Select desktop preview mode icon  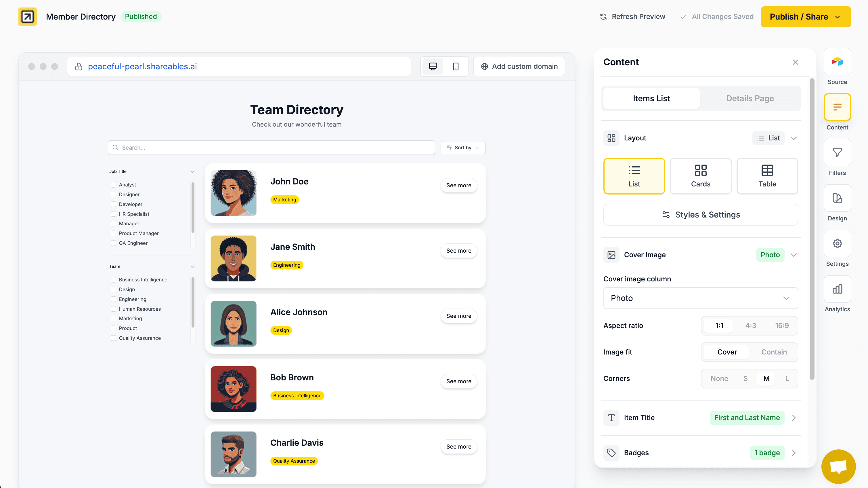point(433,66)
